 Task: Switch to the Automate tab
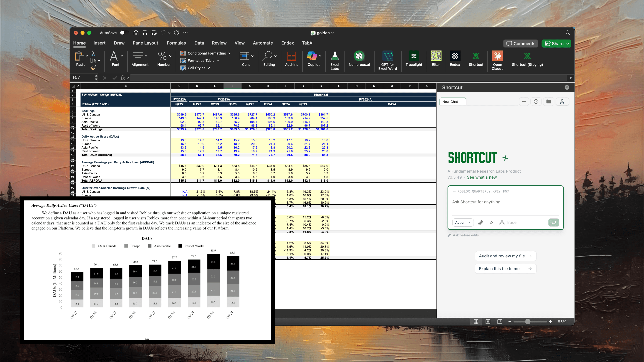[x=262, y=43]
